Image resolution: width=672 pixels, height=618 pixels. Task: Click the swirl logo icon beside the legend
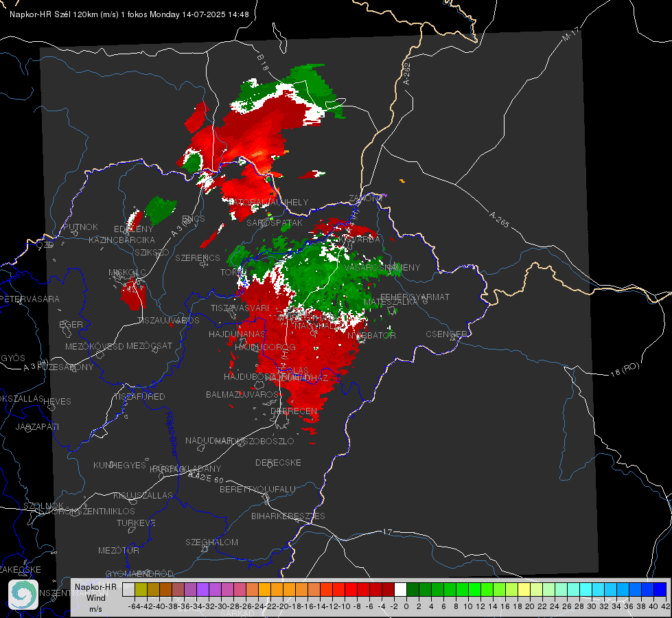[23, 595]
